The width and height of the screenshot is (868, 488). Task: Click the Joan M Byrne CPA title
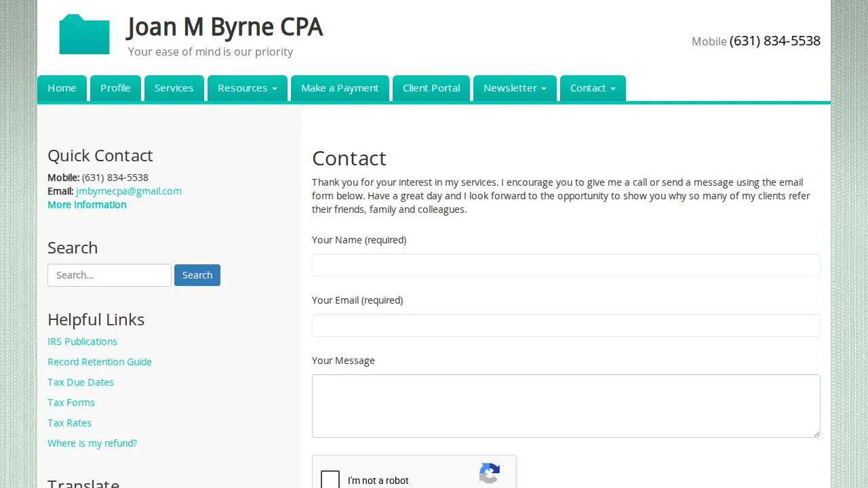[x=224, y=28]
